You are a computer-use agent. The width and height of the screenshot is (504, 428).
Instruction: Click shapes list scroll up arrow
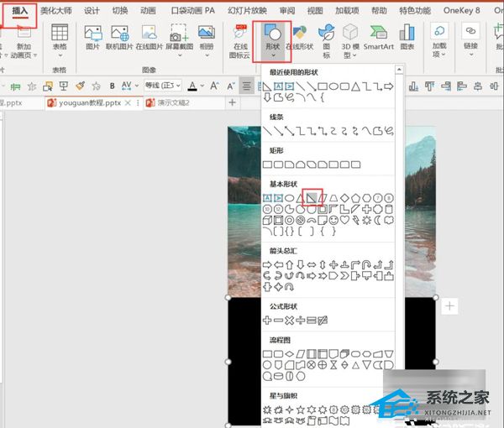399,70
